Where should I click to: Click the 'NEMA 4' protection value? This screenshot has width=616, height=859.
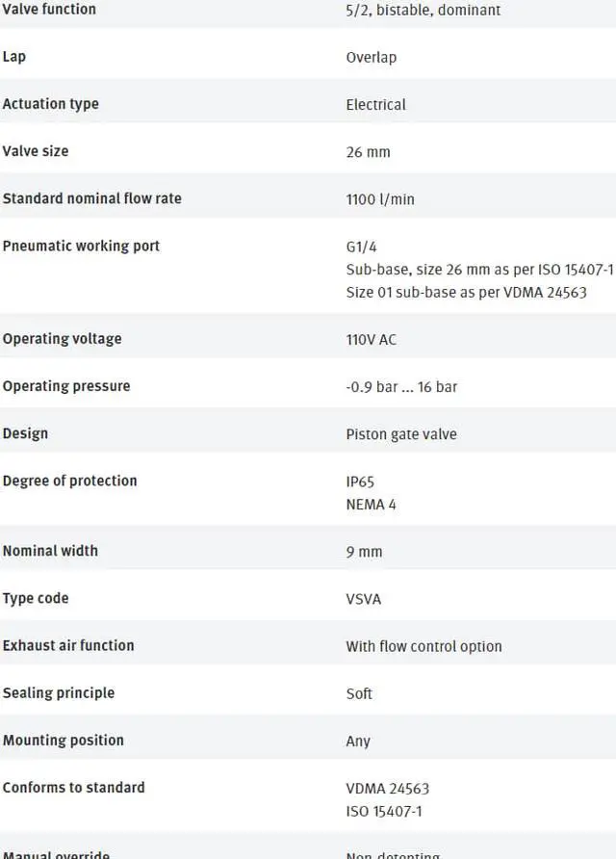click(372, 504)
